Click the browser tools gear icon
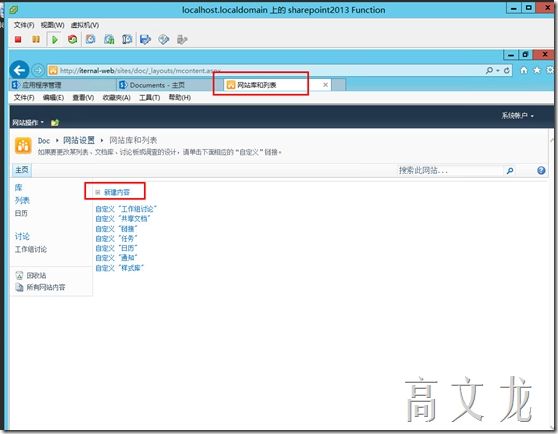 [x=550, y=70]
